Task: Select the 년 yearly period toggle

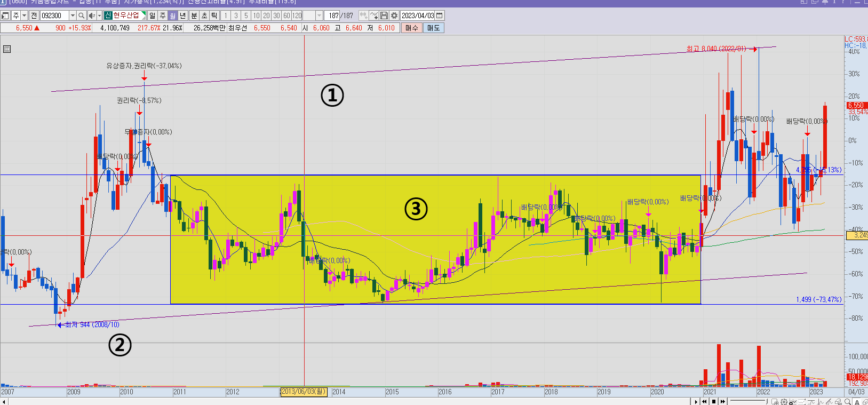Action: [x=182, y=15]
